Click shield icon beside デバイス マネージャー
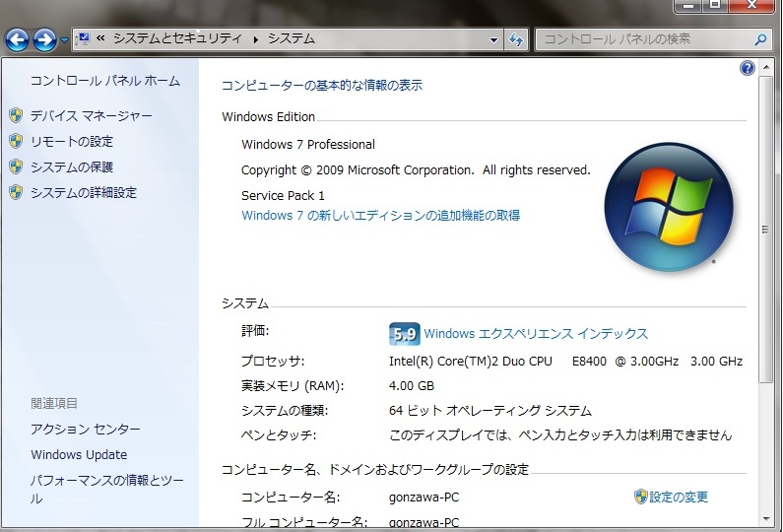Screen dimensions: 783x532 point(16,115)
